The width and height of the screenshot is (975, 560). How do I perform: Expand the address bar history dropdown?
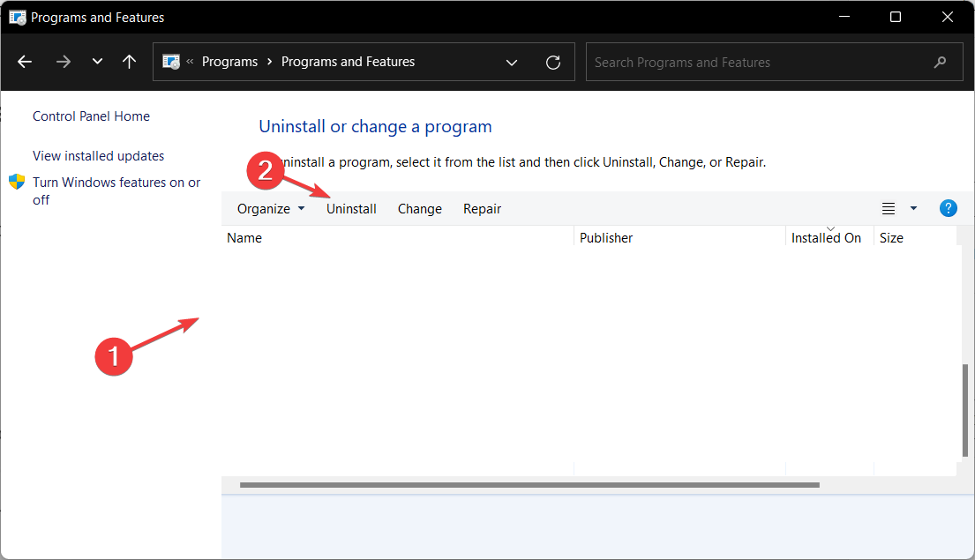point(512,62)
